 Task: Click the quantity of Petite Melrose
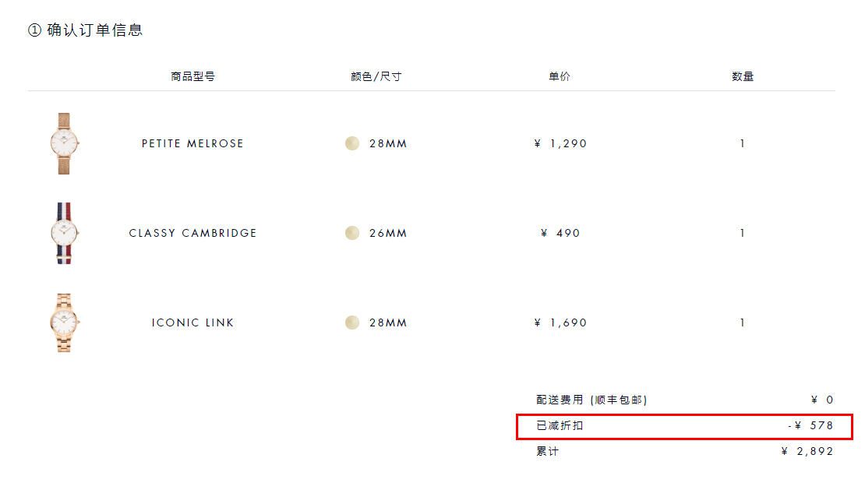point(743,143)
